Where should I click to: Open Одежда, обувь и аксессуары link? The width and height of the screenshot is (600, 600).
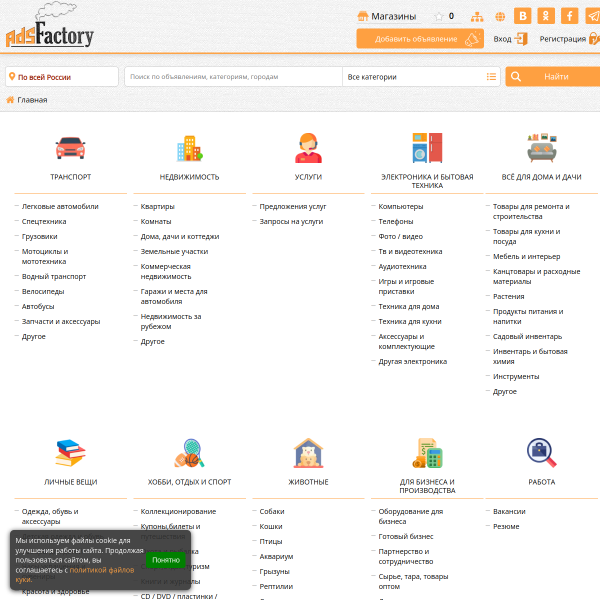click(50, 516)
